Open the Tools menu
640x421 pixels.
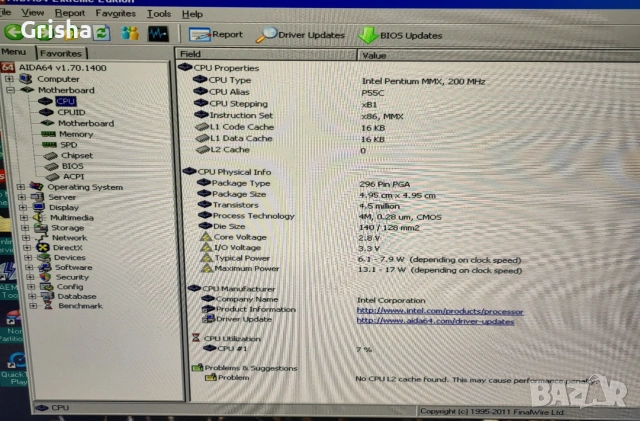159,14
